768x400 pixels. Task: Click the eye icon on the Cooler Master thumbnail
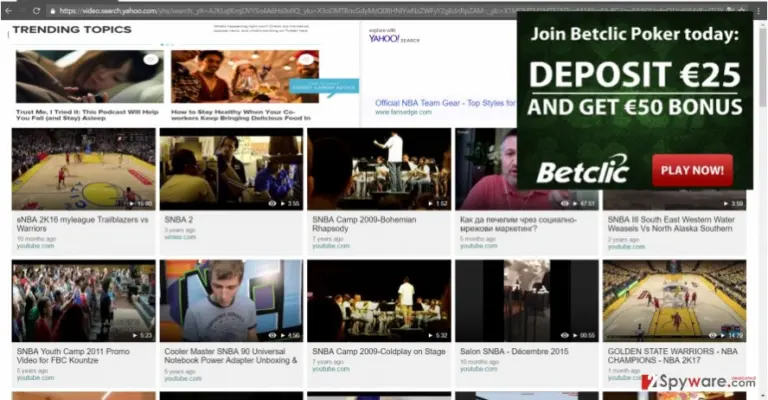click(272, 335)
